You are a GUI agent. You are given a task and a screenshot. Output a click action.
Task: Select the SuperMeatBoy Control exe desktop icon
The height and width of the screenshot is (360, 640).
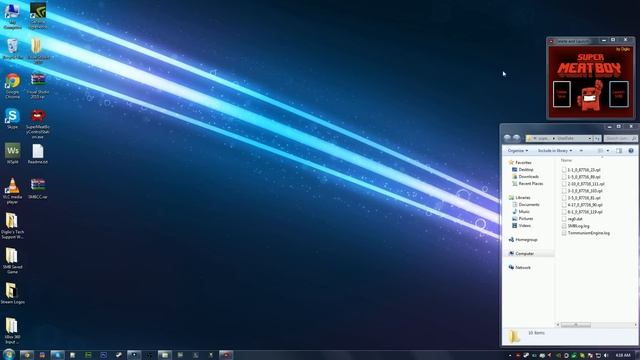(38, 124)
